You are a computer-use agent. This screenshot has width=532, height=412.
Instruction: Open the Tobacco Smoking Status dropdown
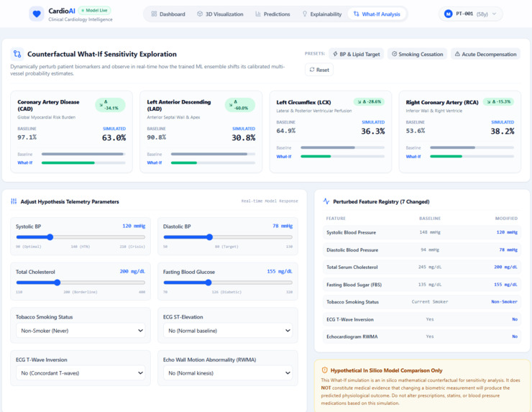(81, 331)
